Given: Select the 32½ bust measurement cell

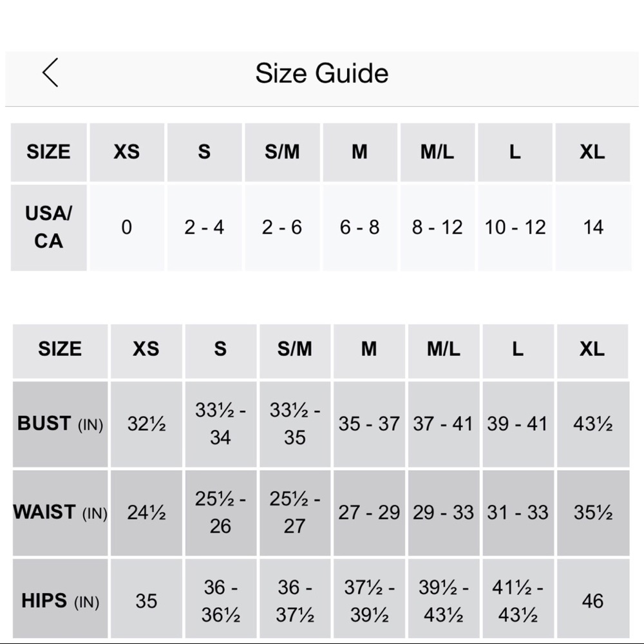Looking at the screenshot, I should pyautogui.click(x=146, y=424).
